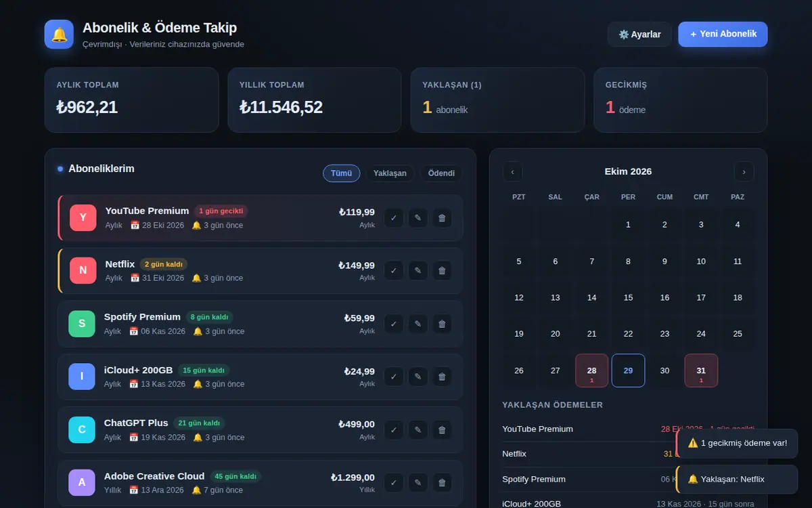The width and height of the screenshot is (812, 508).
Task: Delete the Spotify Premium subscription
Action: tap(443, 324)
